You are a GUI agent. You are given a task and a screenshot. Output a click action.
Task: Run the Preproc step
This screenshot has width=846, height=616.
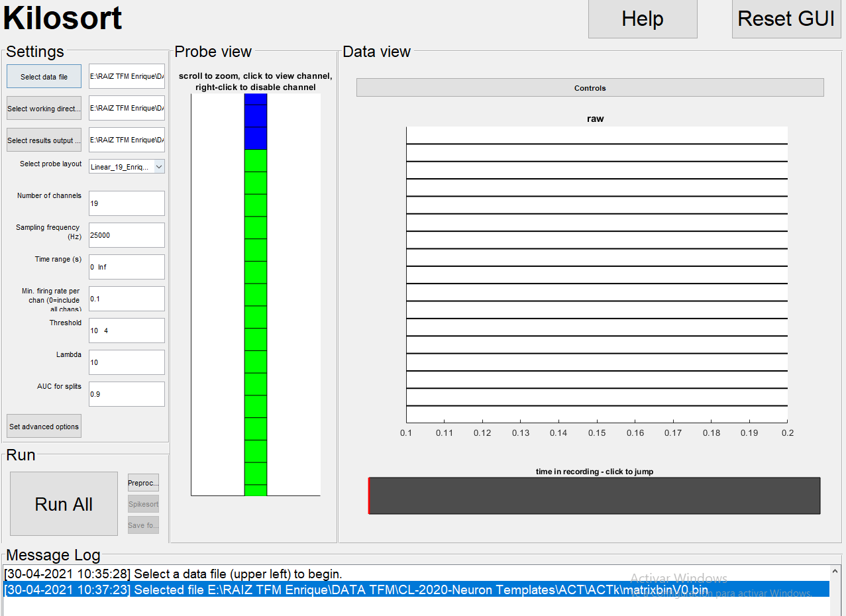pyautogui.click(x=143, y=482)
